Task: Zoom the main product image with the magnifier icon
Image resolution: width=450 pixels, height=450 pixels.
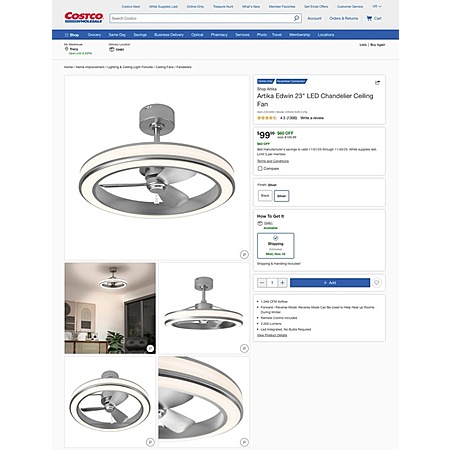Action: 244,254
